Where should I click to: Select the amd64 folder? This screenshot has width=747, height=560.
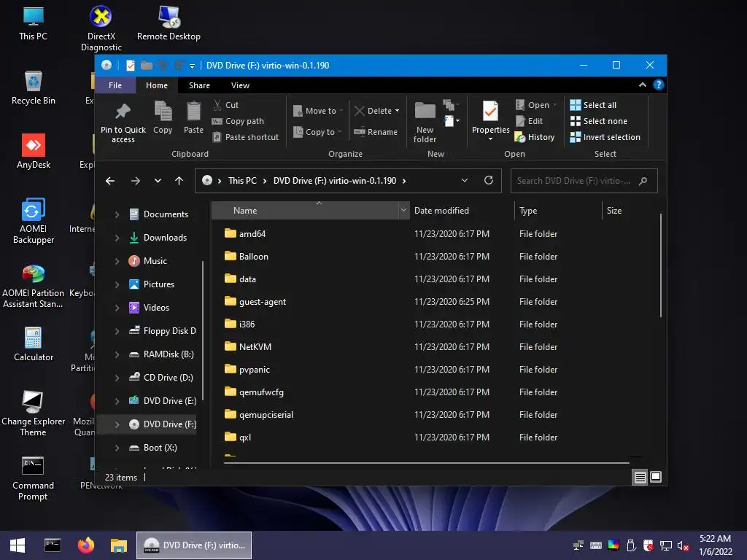point(252,234)
